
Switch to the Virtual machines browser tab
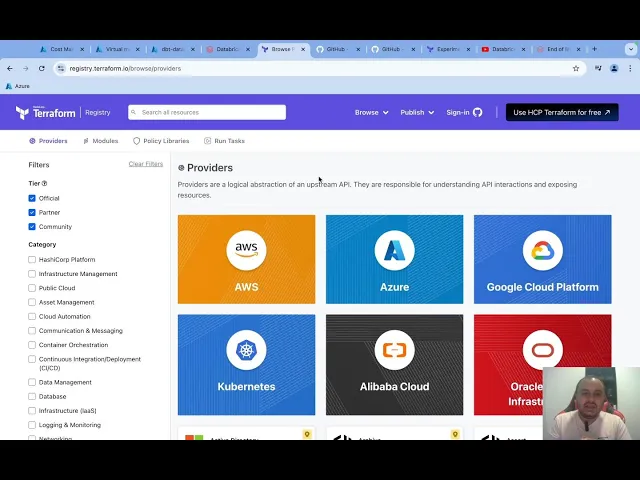(x=117, y=49)
